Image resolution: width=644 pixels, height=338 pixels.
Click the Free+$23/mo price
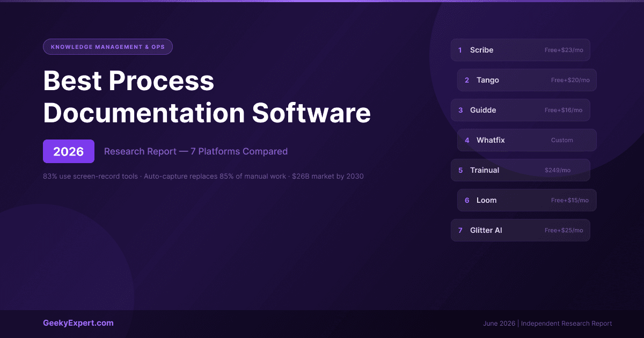tap(564, 50)
